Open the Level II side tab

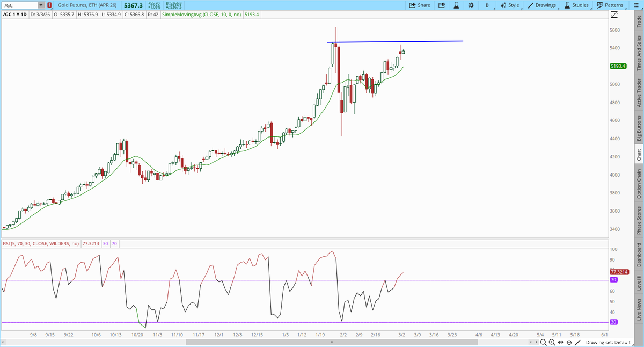(639, 282)
